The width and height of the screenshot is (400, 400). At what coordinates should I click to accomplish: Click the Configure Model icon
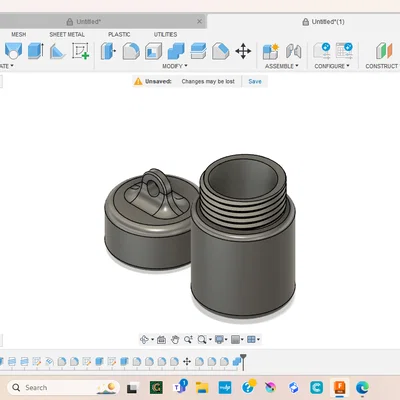(322, 51)
